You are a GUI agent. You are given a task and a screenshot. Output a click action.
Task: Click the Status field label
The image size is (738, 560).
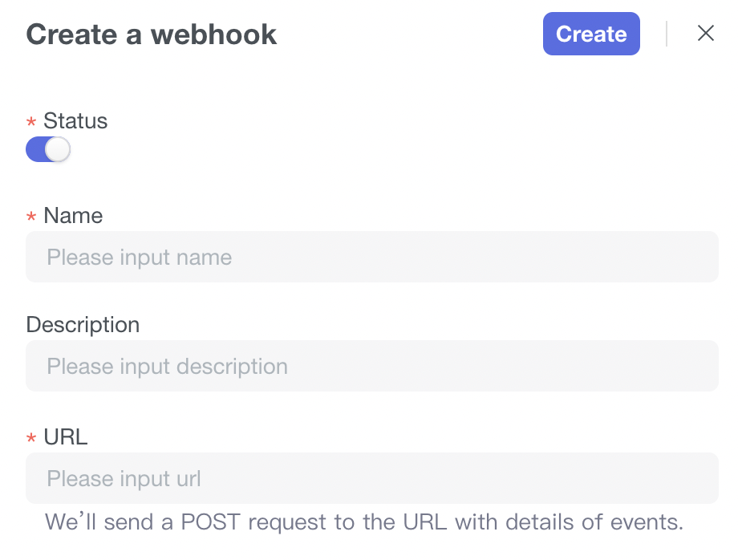75,121
